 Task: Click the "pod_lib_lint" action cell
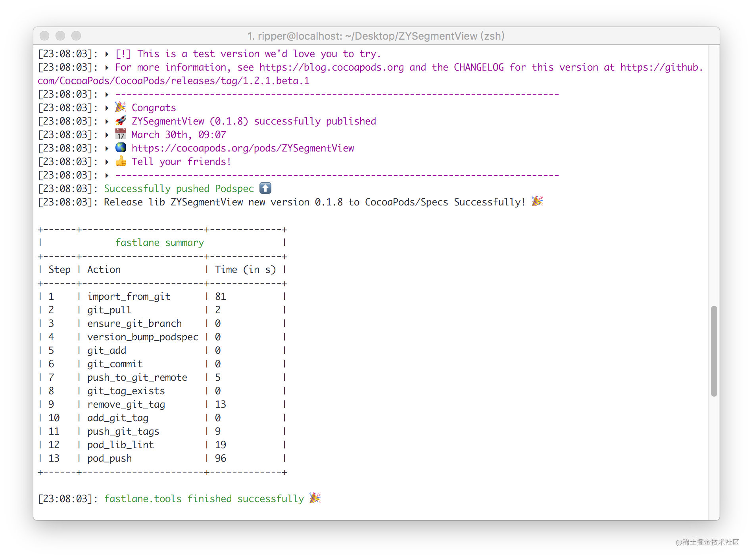tap(121, 445)
